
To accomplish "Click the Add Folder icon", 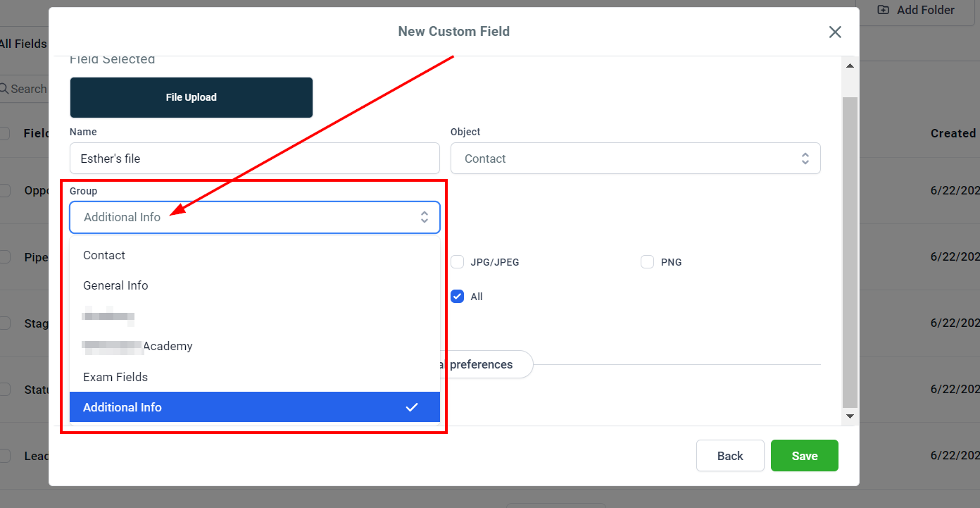I will click(883, 10).
